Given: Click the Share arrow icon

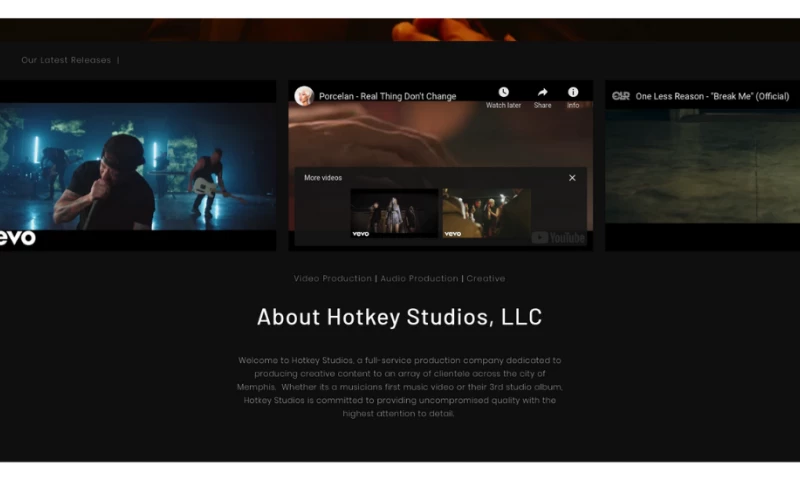Looking at the screenshot, I should 542,93.
